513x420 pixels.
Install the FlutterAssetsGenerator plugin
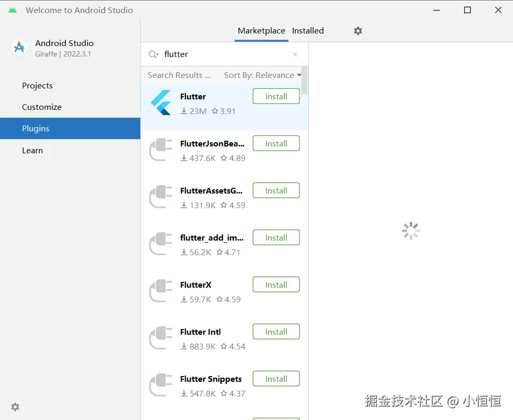pyautogui.click(x=276, y=190)
